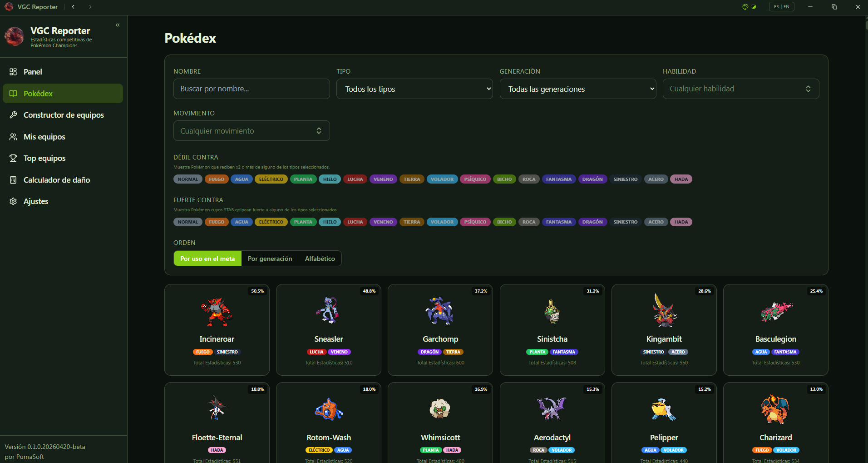
Task: Click the VENENO type tag on Sneasler
Action: coord(339,352)
